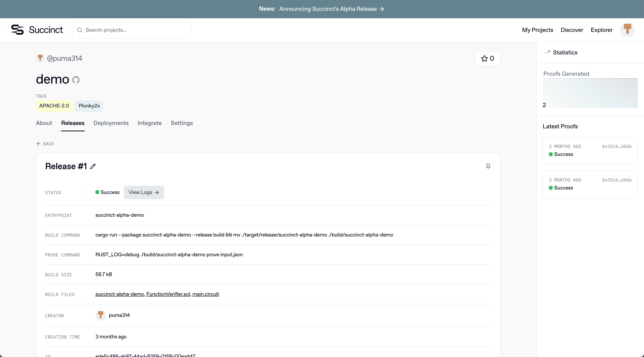The height and width of the screenshot is (357, 644).
Task: Click the STATUS row label
Action: (53, 193)
